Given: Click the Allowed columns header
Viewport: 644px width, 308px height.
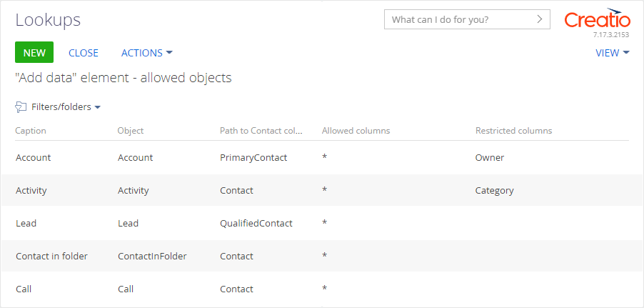Looking at the screenshot, I should [x=356, y=131].
